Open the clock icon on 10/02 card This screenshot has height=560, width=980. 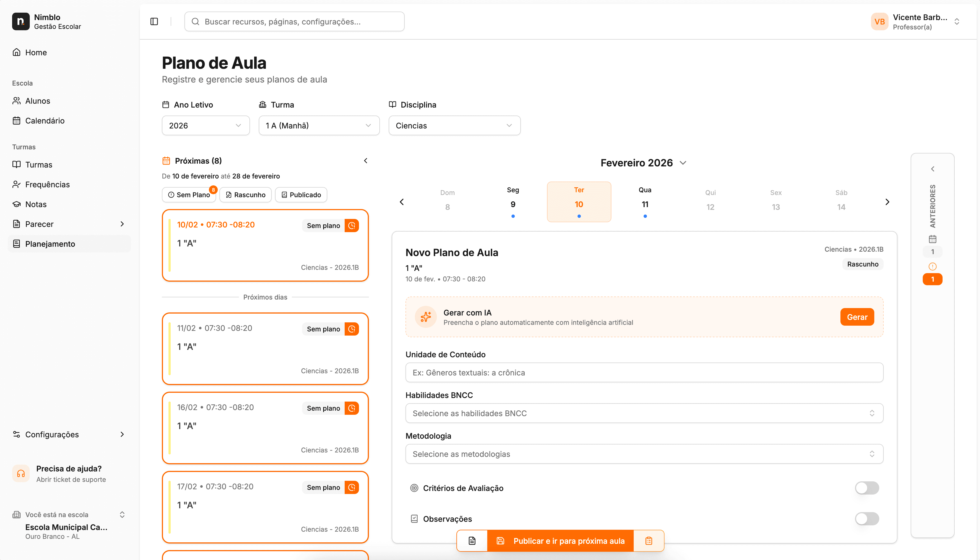coord(352,226)
